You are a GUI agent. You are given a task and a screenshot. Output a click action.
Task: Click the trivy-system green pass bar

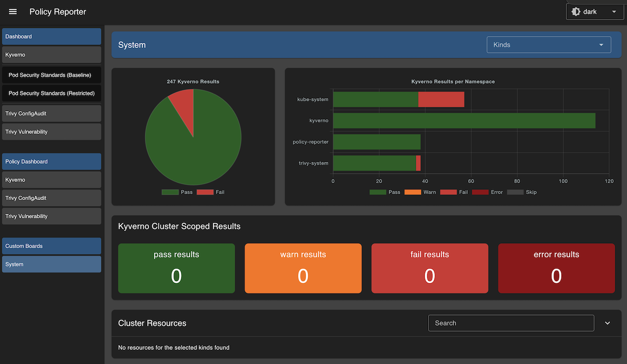pyautogui.click(x=374, y=163)
